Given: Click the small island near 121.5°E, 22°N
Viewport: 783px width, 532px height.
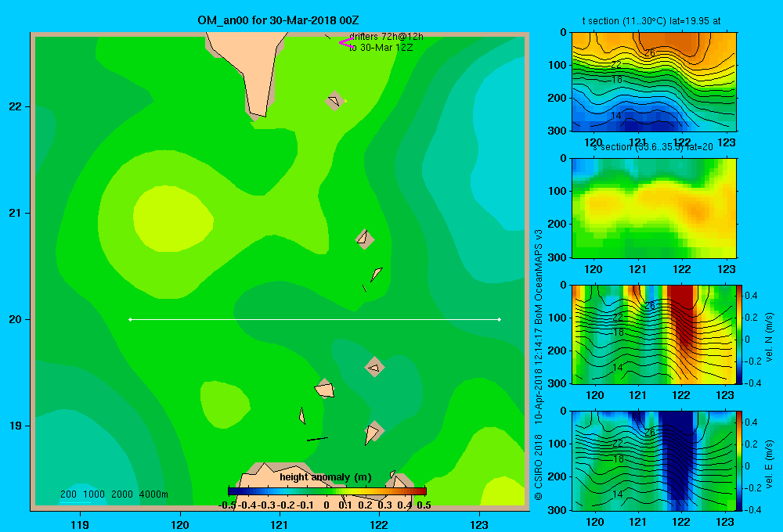Looking at the screenshot, I should [x=334, y=101].
